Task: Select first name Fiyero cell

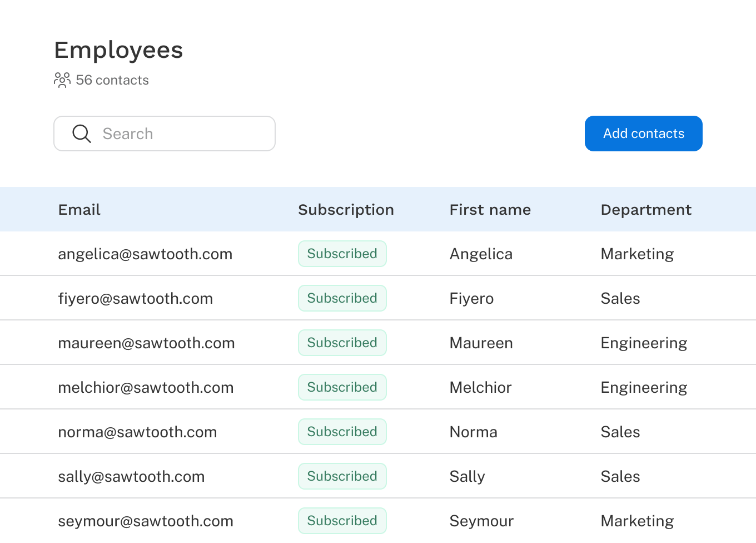Action: pyautogui.click(x=471, y=299)
